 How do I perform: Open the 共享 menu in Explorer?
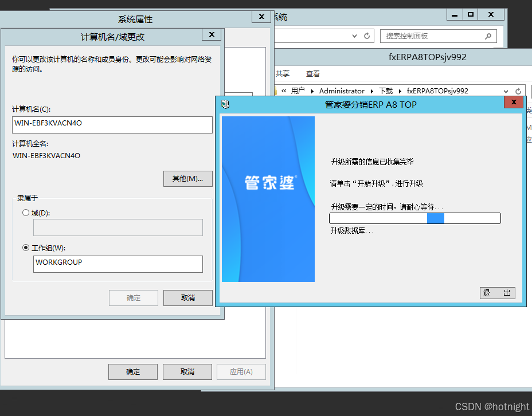(283, 73)
